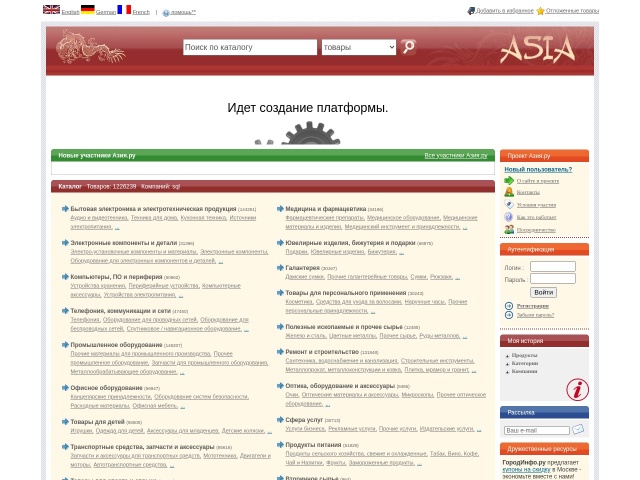Click blue arrow beside 'Сфера услуг'
The width and height of the screenshot is (640, 480).
pos(280,420)
